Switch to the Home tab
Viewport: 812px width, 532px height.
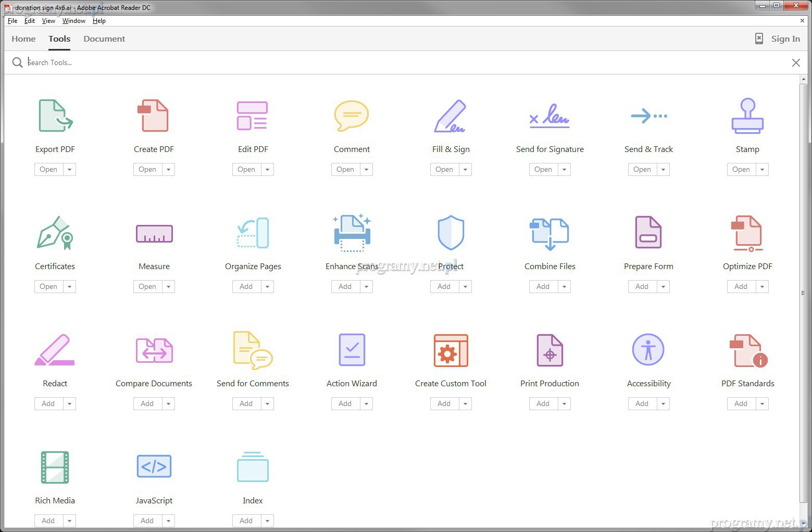[x=23, y=39]
